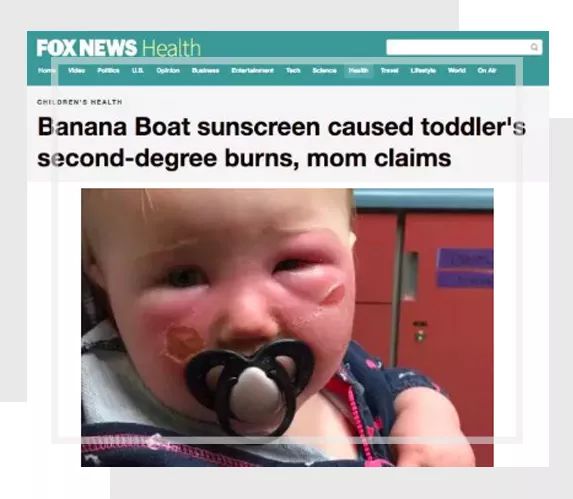Screen dimensions: 573x499
Task: Open Business from the navigation bar
Action: pos(205,71)
